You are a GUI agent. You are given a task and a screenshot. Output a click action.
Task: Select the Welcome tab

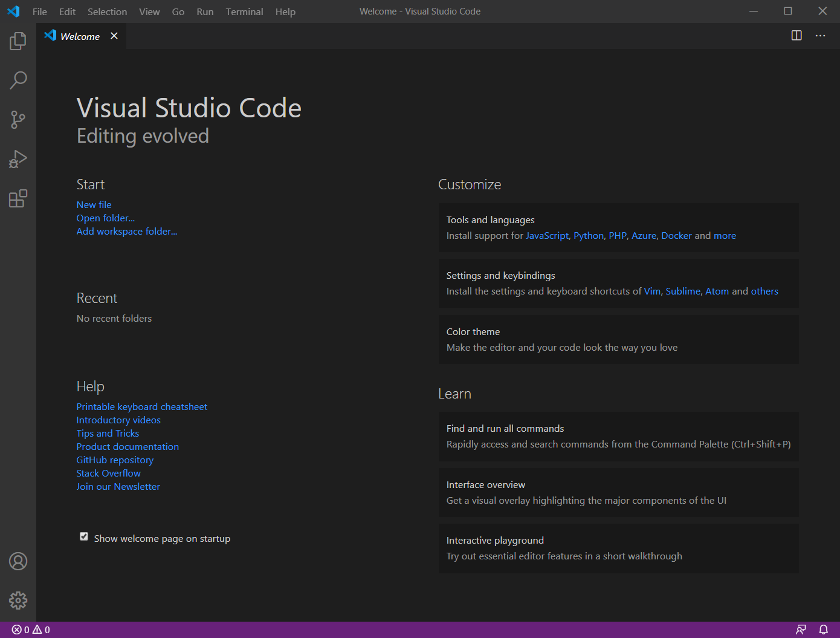click(x=80, y=36)
